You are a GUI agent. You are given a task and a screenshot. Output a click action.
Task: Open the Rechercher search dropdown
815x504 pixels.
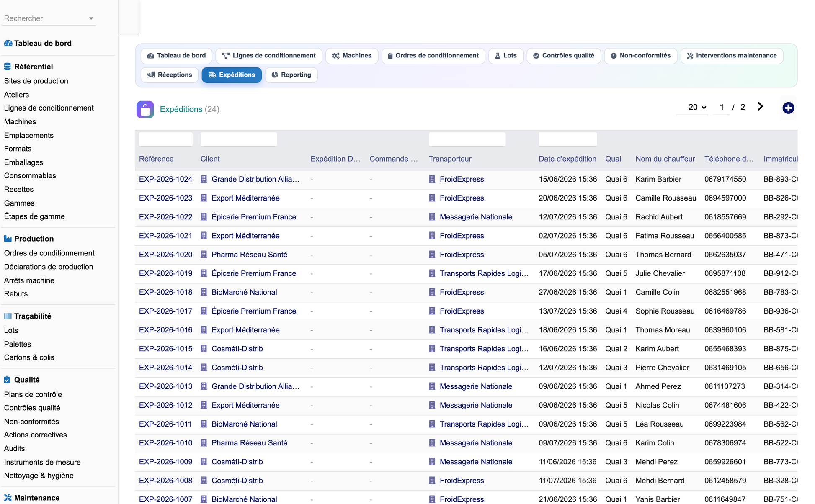pyautogui.click(x=49, y=18)
